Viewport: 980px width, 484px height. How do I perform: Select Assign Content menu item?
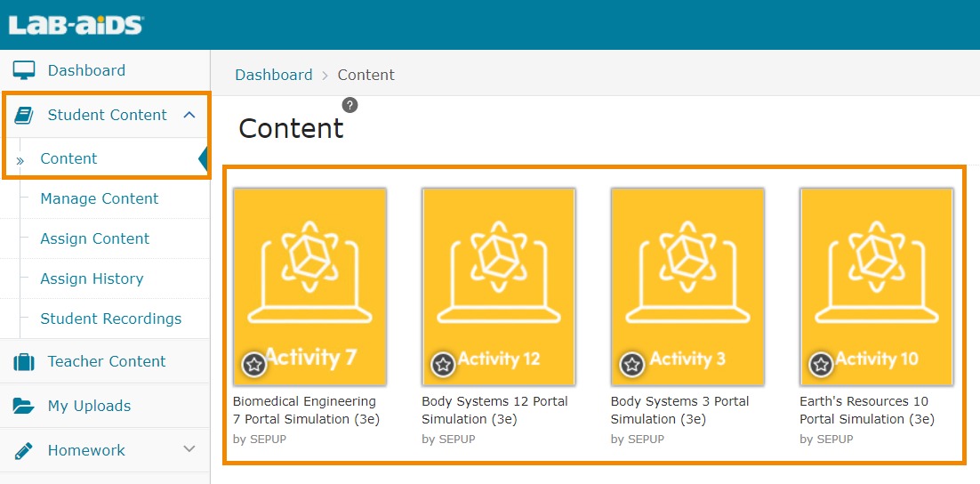tap(95, 238)
